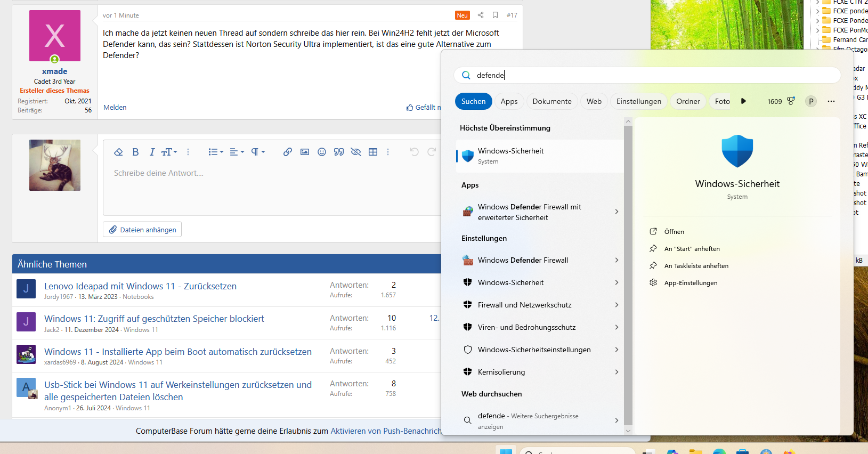Open the Windows-Sicherheit best match result
868x454 pixels.
(540, 156)
